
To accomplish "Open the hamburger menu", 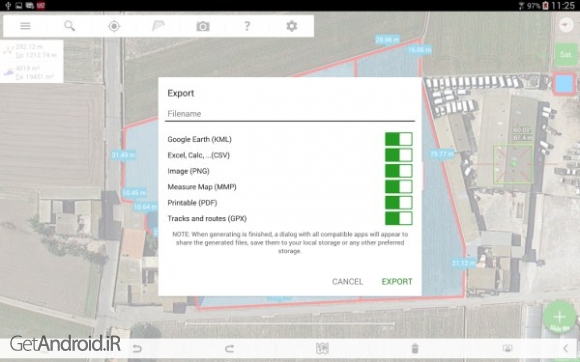I will click(x=25, y=26).
